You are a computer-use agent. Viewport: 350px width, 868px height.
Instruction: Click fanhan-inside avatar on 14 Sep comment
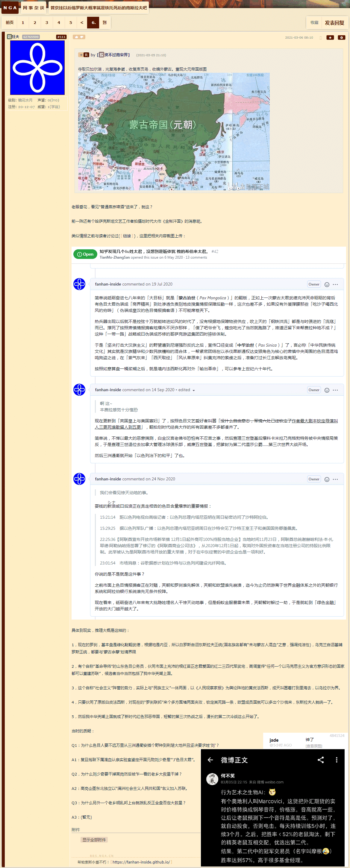[x=79, y=390]
